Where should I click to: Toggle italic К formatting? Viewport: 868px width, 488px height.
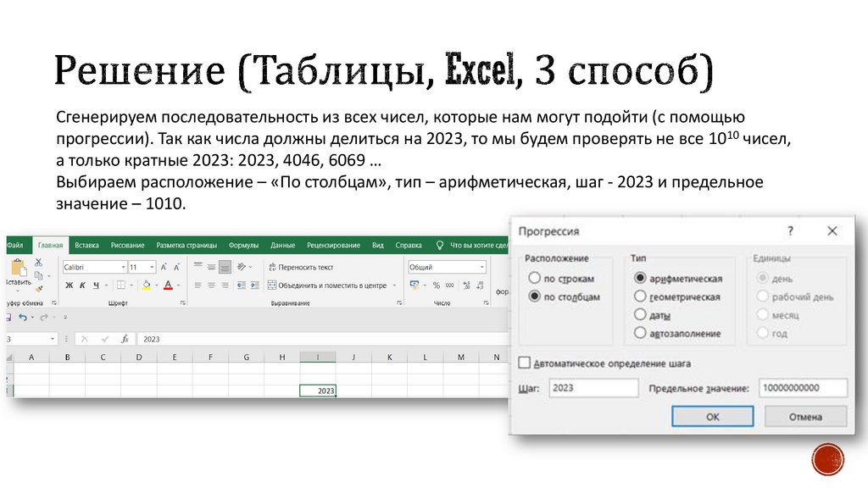click(x=82, y=286)
